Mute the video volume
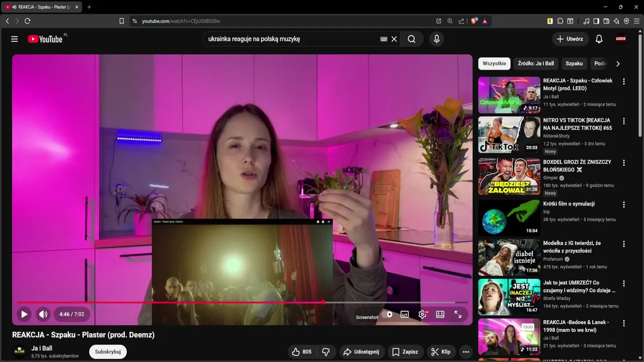This screenshot has height=362, width=644. [43, 314]
